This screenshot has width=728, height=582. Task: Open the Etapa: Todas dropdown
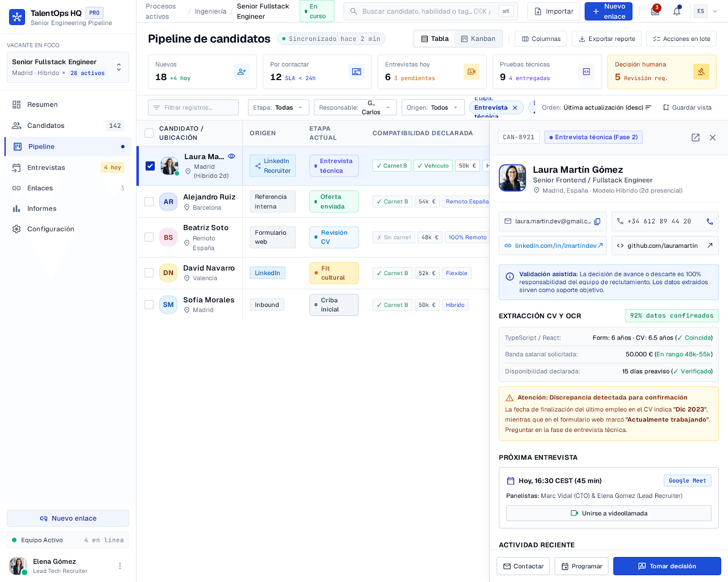278,108
